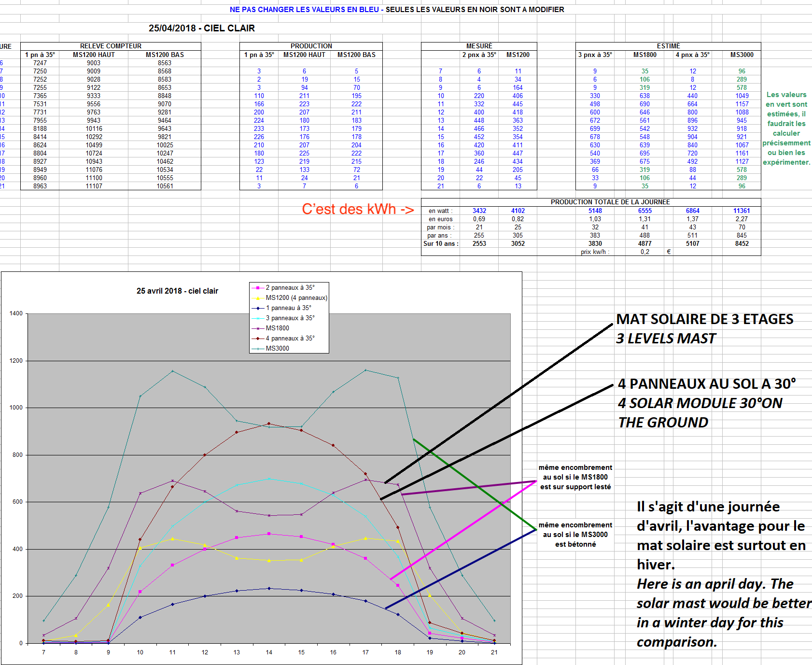Select legend entry "1 panneau à 35°"
The image size is (812, 665).
pyautogui.click(x=281, y=308)
